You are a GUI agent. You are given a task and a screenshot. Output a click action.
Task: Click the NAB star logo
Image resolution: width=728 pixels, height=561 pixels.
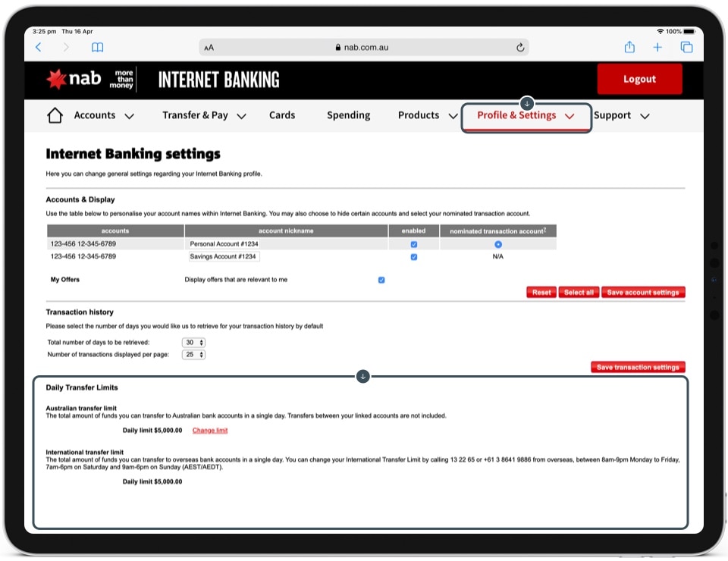[57, 79]
